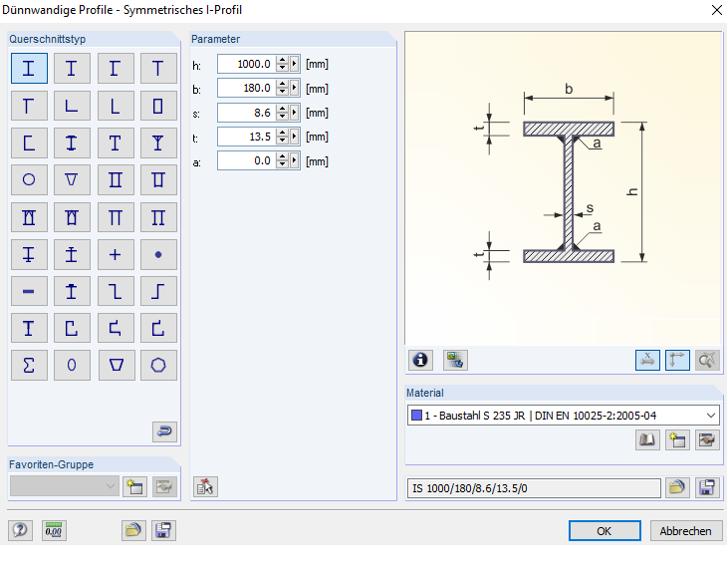Close the Dünnwandige Profile dialog
This screenshot has width=728, height=573.
(x=716, y=10)
